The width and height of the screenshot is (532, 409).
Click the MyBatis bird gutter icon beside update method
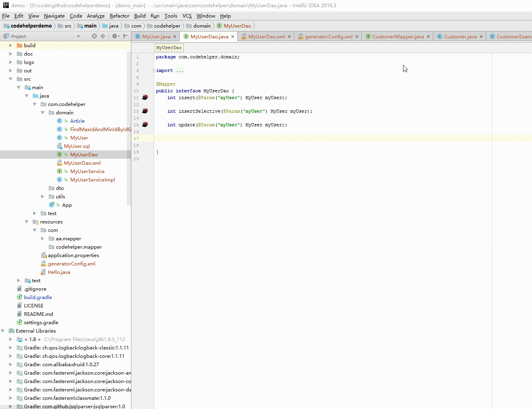145,125
